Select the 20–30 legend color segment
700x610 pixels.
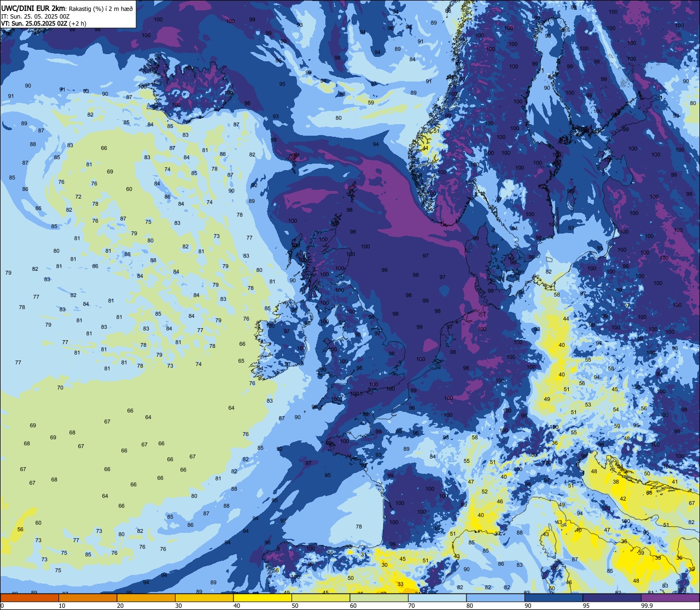(146, 597)
